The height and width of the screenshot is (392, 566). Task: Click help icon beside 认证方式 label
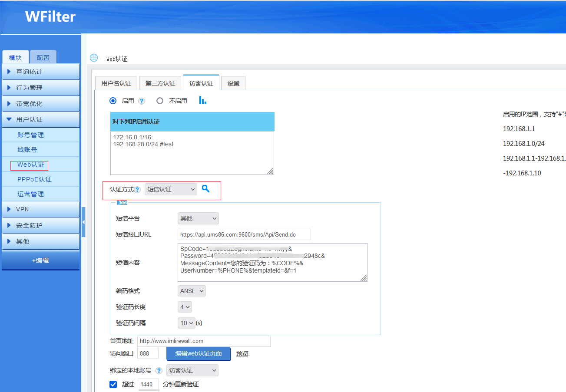pos(137,190)
